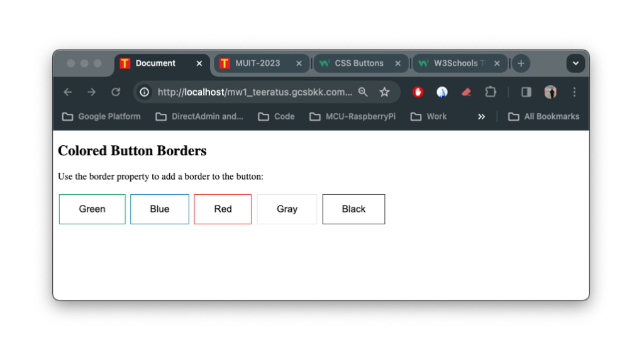Image resolution: width=644 pixels, height=362 pixels.
Task: Toggle the browser side panel
Action: pos(526,92)
